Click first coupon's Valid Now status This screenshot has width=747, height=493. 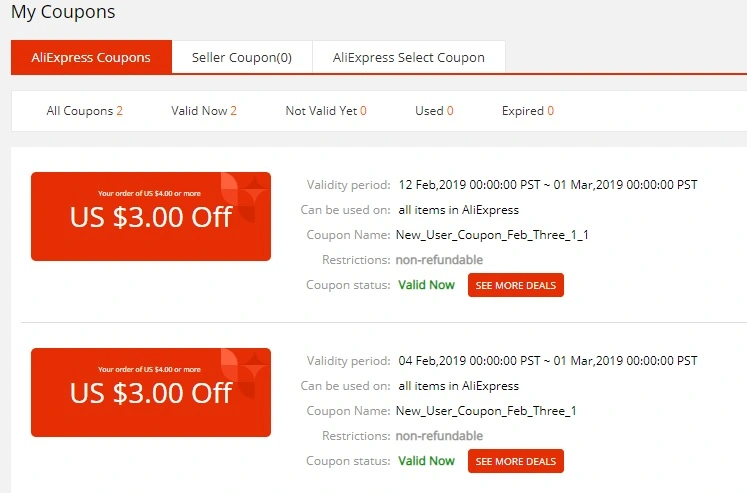pyautogui.click(x=426, y=285)
